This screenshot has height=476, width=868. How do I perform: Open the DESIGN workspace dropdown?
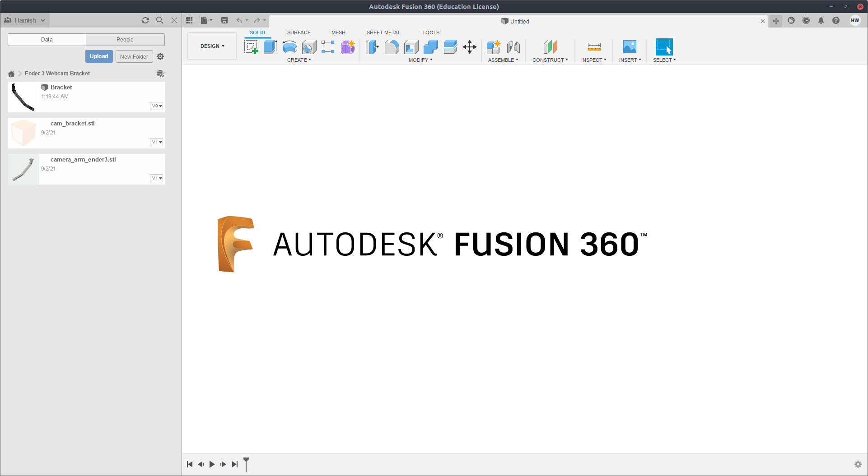tap(212, 46)
